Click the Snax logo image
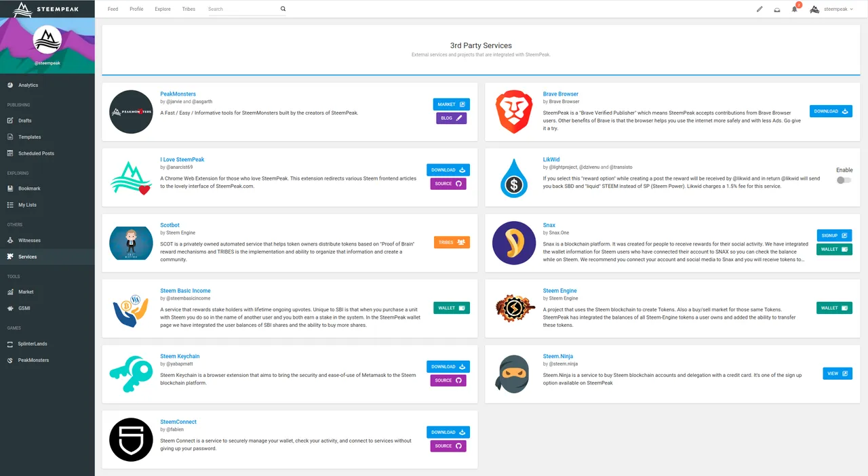868x476 pixels. click(514, 243)
